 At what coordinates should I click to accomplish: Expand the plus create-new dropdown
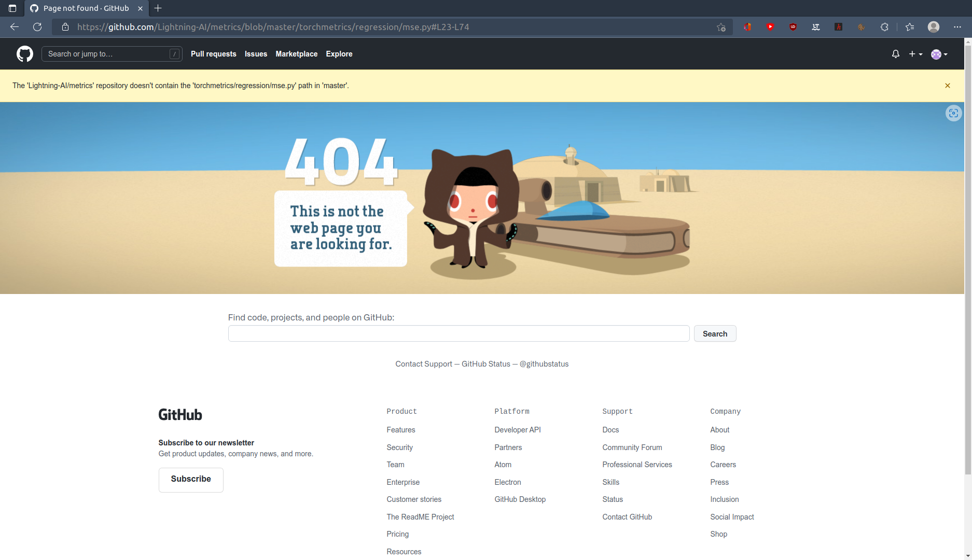915,54
